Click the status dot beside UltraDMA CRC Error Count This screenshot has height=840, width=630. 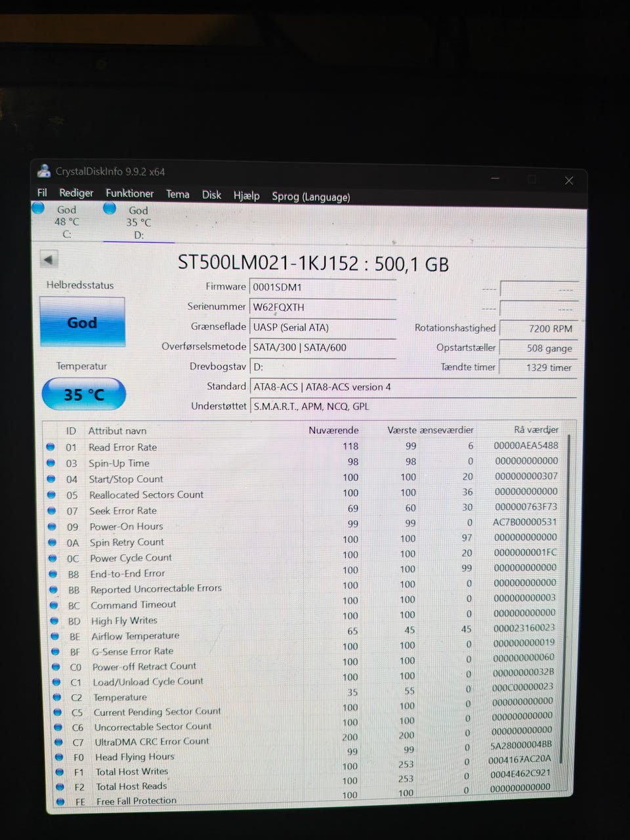point(58,742)
